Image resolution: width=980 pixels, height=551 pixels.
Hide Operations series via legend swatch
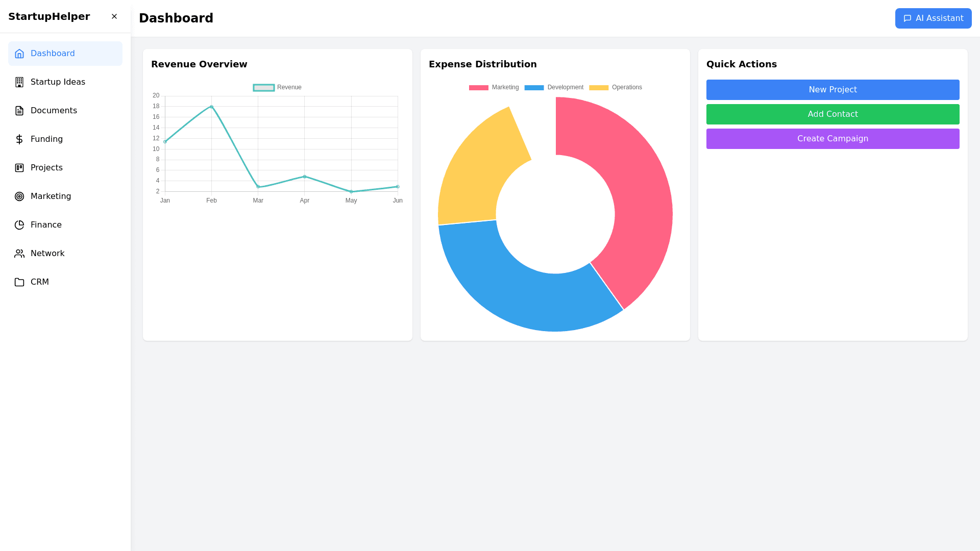coord(599,88)
